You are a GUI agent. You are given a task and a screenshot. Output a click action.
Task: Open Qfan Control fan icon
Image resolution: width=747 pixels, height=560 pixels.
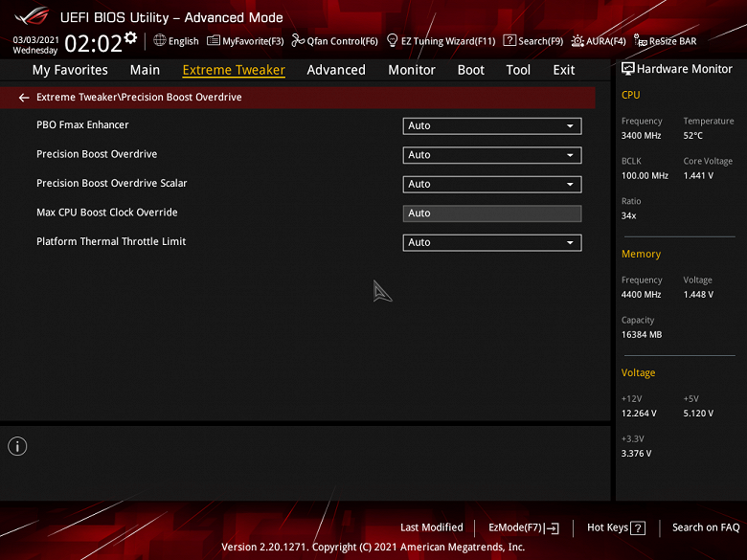click(298, 40)
